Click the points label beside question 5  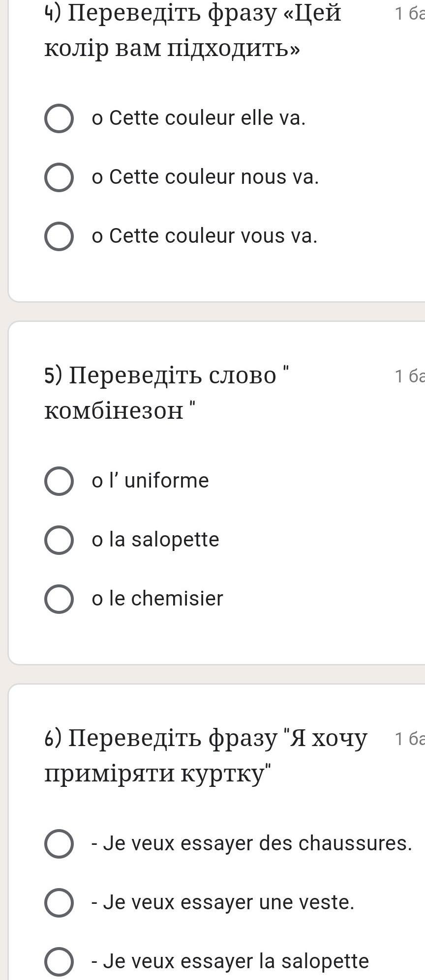point(410,376)
